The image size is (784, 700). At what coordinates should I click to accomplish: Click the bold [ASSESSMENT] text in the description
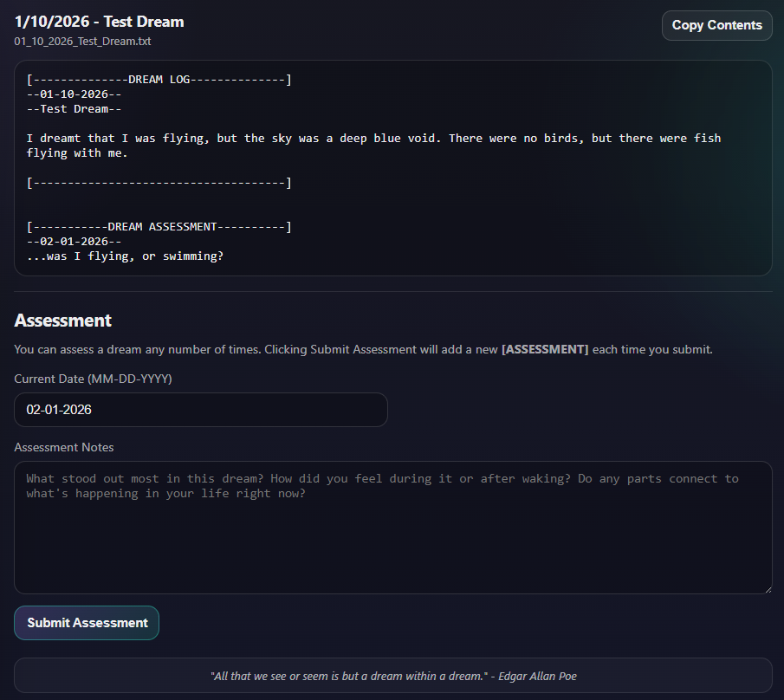tap(545, 349)
